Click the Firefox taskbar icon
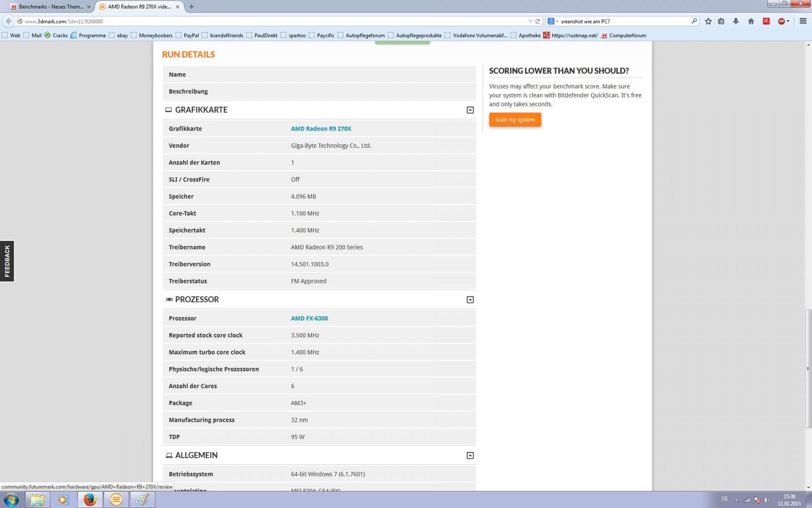 [90, 499]
